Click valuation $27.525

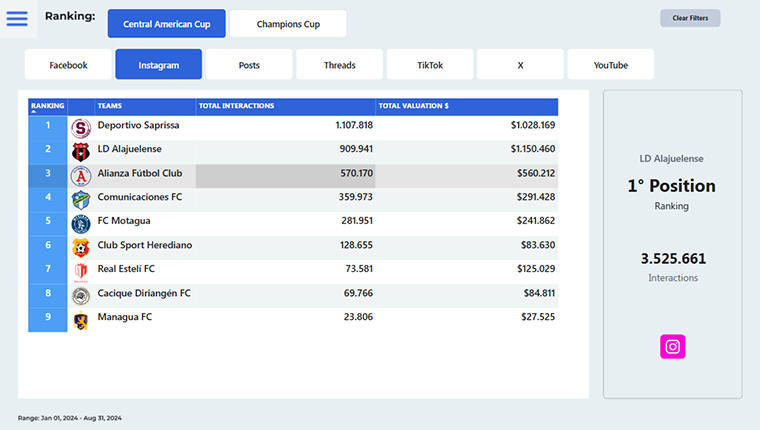pyautogui.click(x=538, y=317)
